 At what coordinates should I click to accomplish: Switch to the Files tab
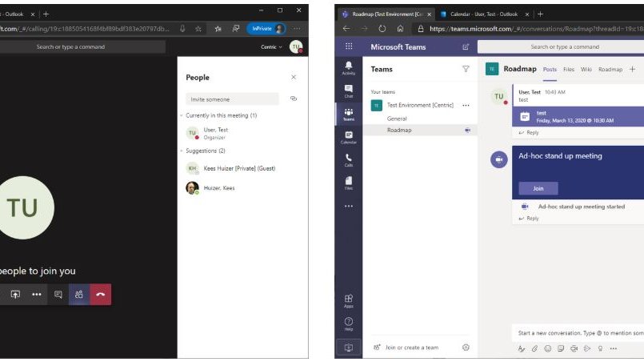pos(569,70)
